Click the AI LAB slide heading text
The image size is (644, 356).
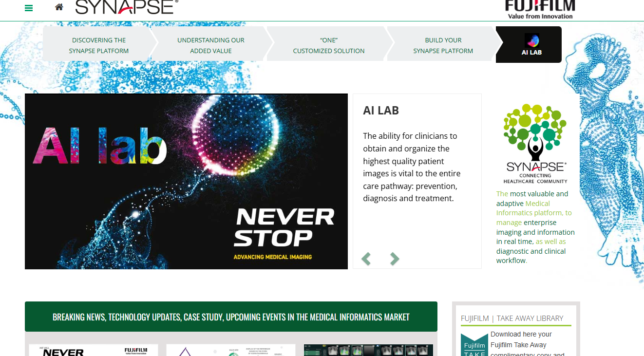coord(381,111)
